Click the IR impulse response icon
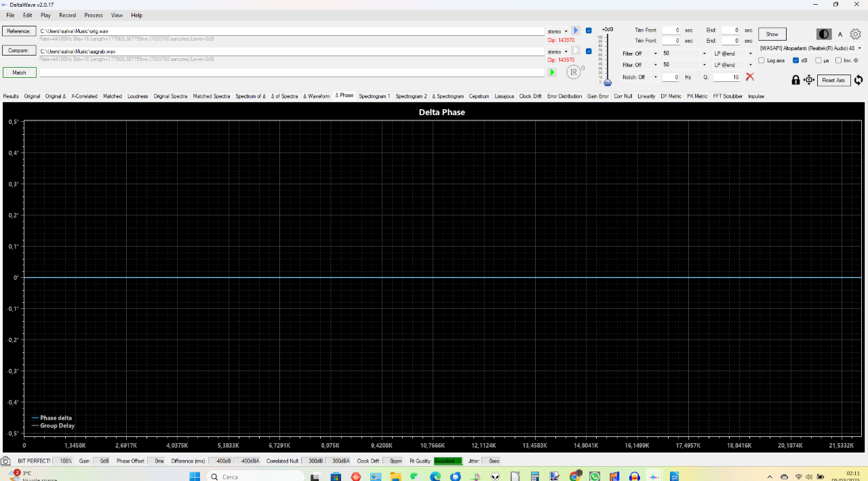The width and height of the screenshot is (868, 481). point(575,72)
